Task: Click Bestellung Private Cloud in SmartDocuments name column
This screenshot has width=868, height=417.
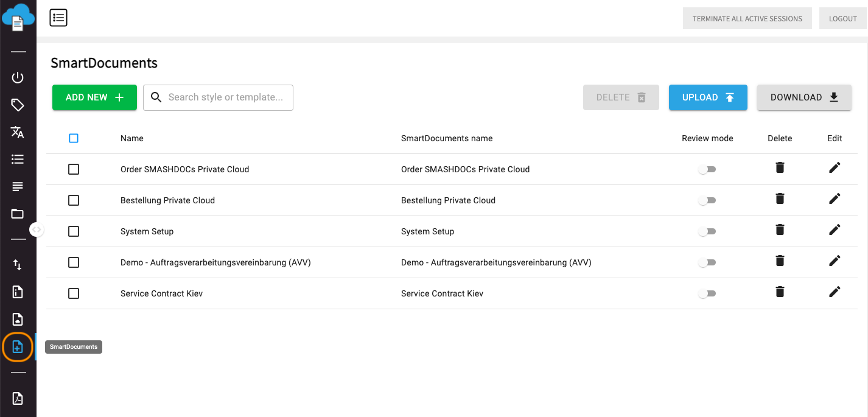Action: [449, 200]
